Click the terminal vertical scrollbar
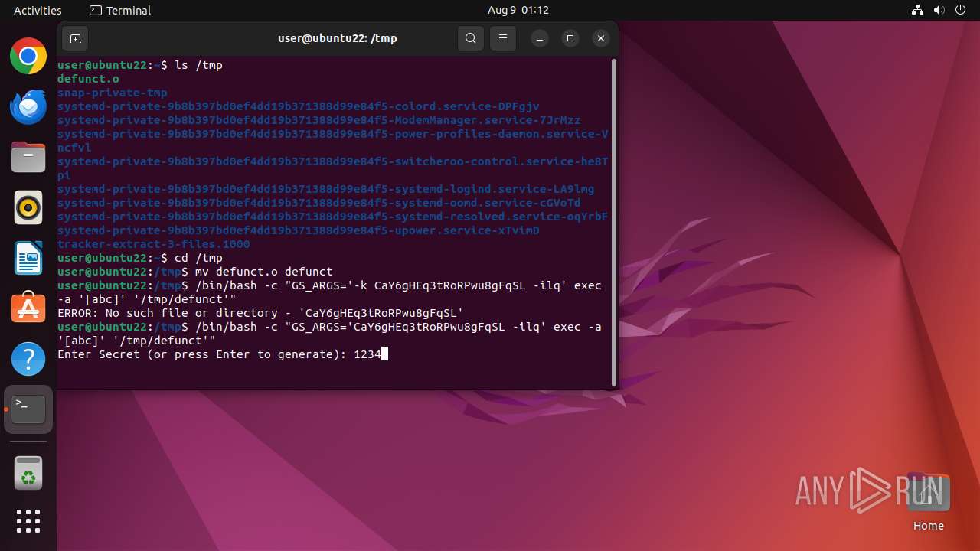 point(614,223)
